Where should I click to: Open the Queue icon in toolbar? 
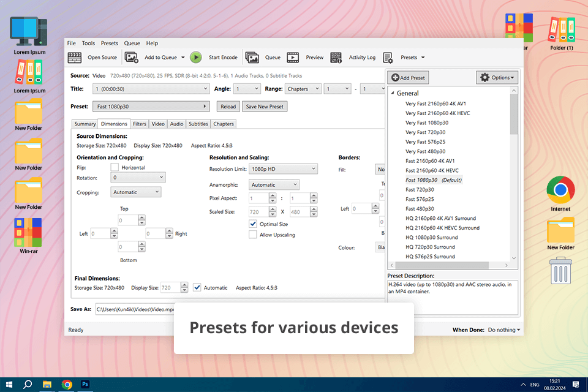point(252,58)
